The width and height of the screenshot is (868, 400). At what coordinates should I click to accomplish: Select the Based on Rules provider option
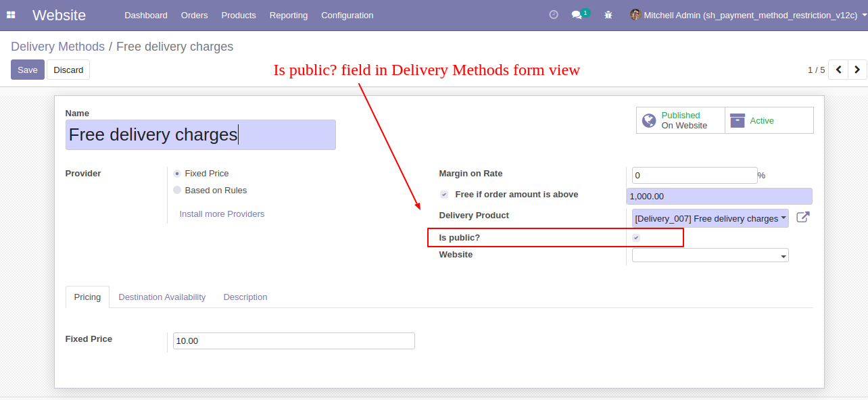point(177,191)
